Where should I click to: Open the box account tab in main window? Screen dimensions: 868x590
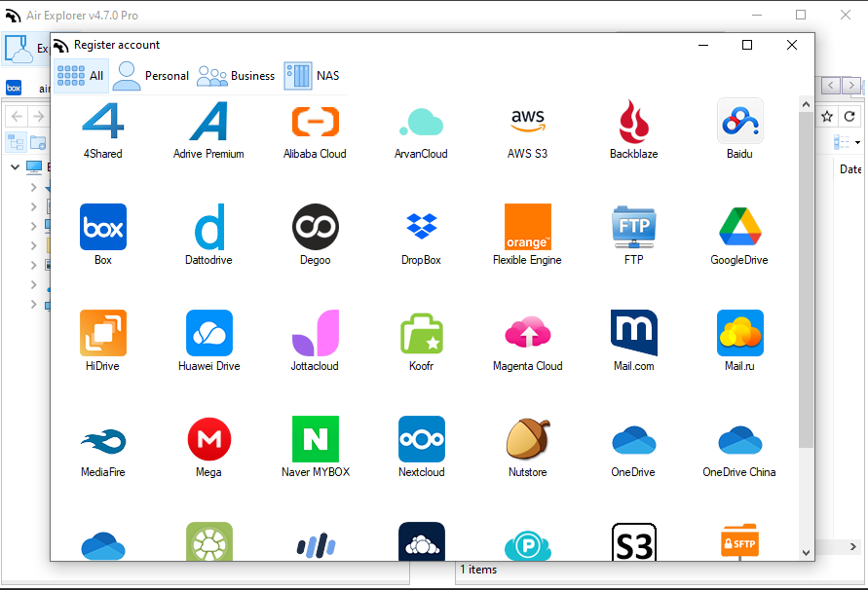(26, 88)
